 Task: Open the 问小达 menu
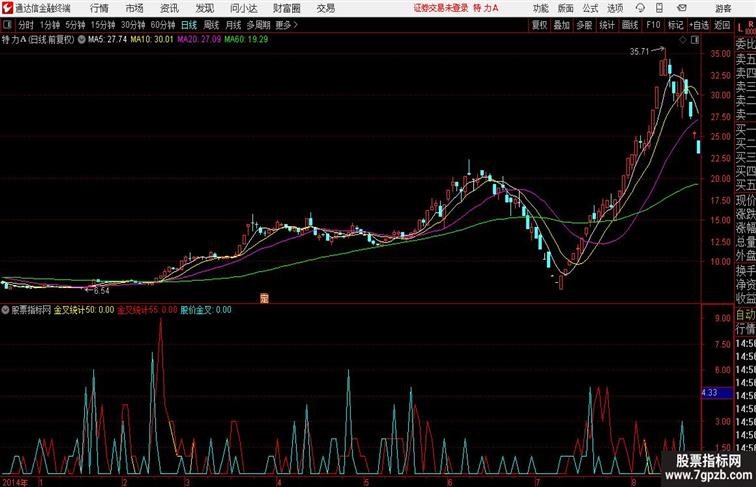coord(243,8)
